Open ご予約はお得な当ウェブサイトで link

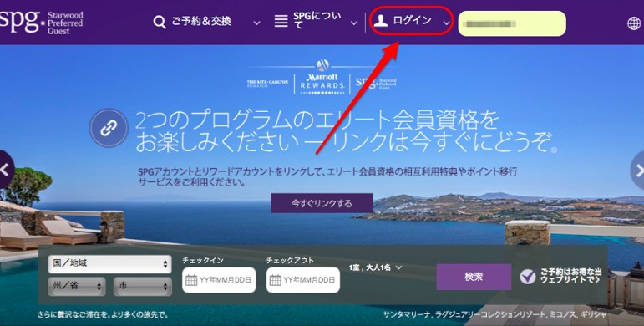coord(570,276)
